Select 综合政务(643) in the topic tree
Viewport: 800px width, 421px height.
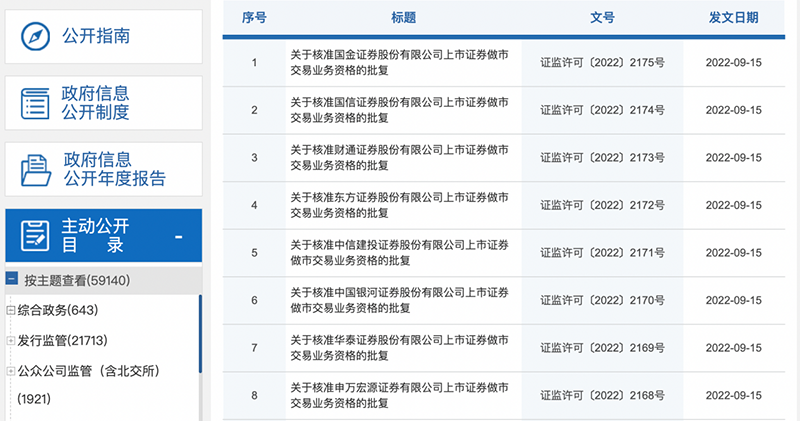pyautogui.click(x=58, y=310)
